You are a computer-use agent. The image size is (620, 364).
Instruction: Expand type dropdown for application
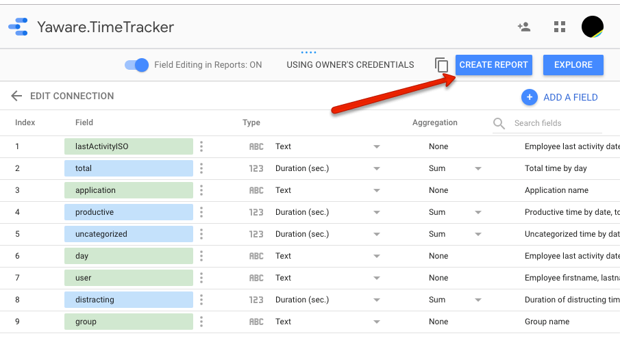[x=376, y=191]
